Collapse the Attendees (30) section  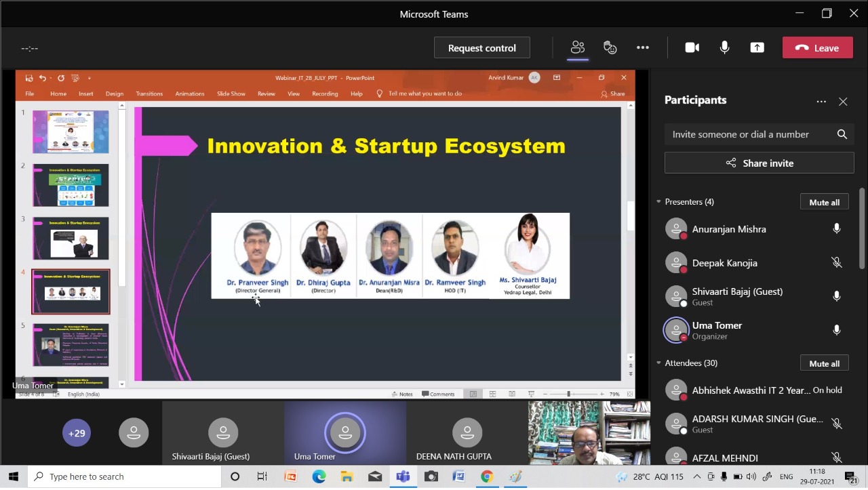pyautogui.click(x=658, y=363)
